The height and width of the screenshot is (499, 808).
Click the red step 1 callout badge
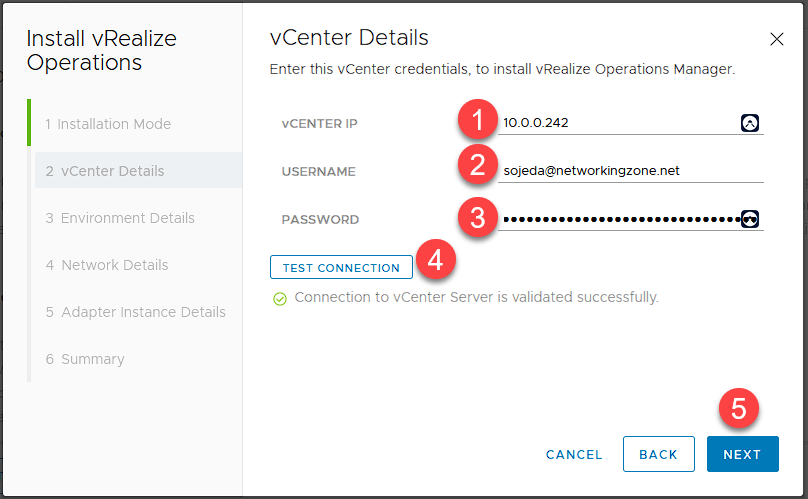pyautogui.click(x=478, y=122)
